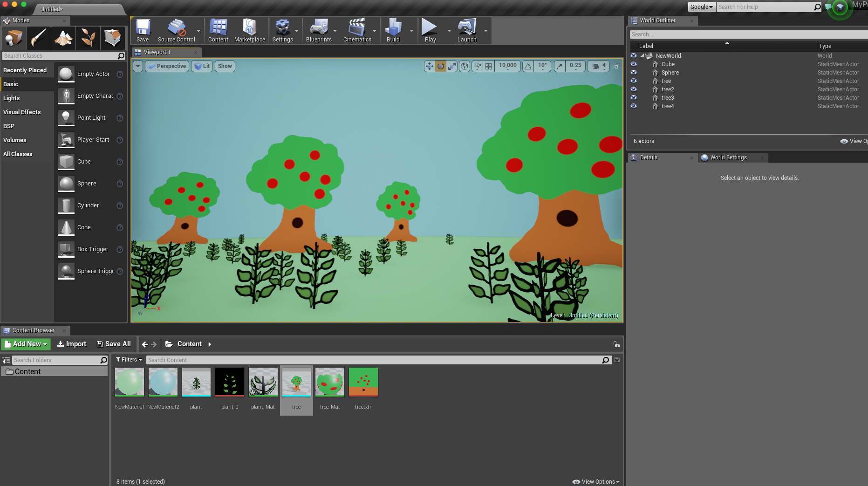Toggle visibility of tree3 actor
This screenshot has width=868, height=486.
click(634, 98)
